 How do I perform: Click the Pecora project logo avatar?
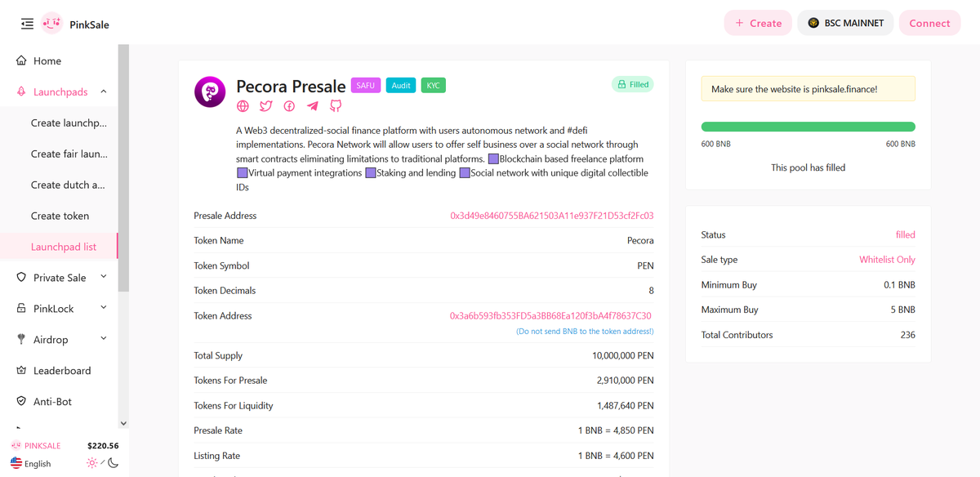pyautogui.click(x=210, y=91)
